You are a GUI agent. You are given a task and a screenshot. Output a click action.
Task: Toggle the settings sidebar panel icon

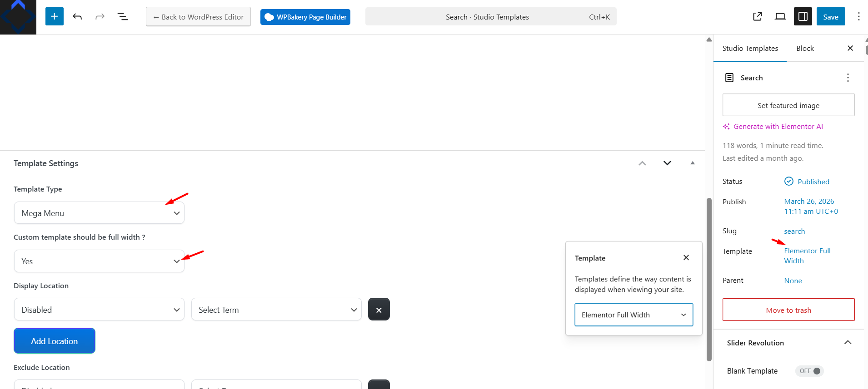click(803, 17)
